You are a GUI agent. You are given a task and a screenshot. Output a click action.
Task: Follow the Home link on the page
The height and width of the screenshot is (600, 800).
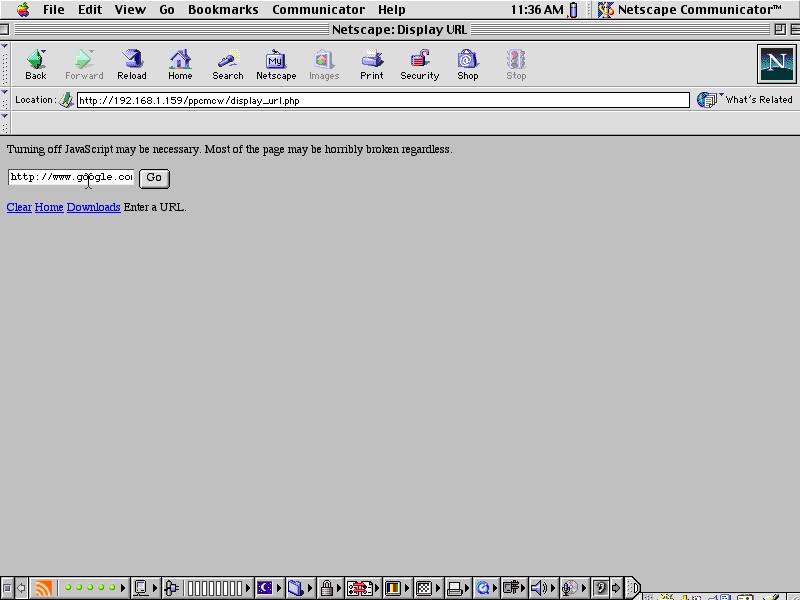coord(49,207)
